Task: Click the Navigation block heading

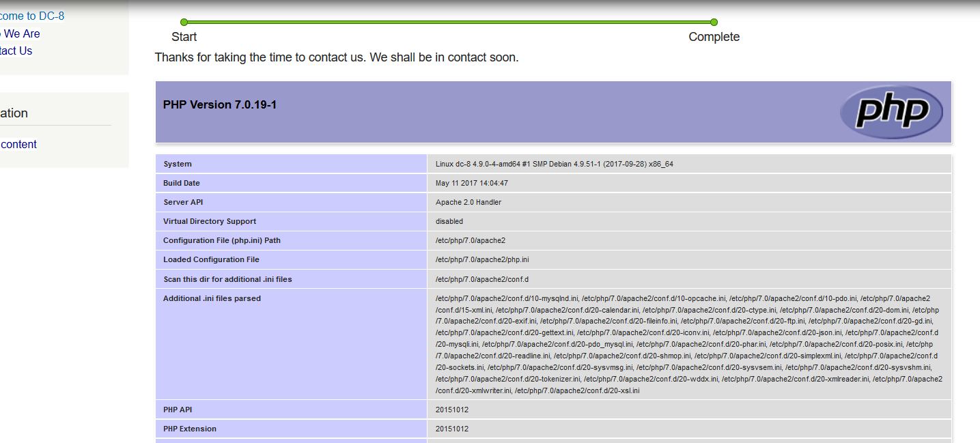Action: pyautogui.click(x=14, y=113)
